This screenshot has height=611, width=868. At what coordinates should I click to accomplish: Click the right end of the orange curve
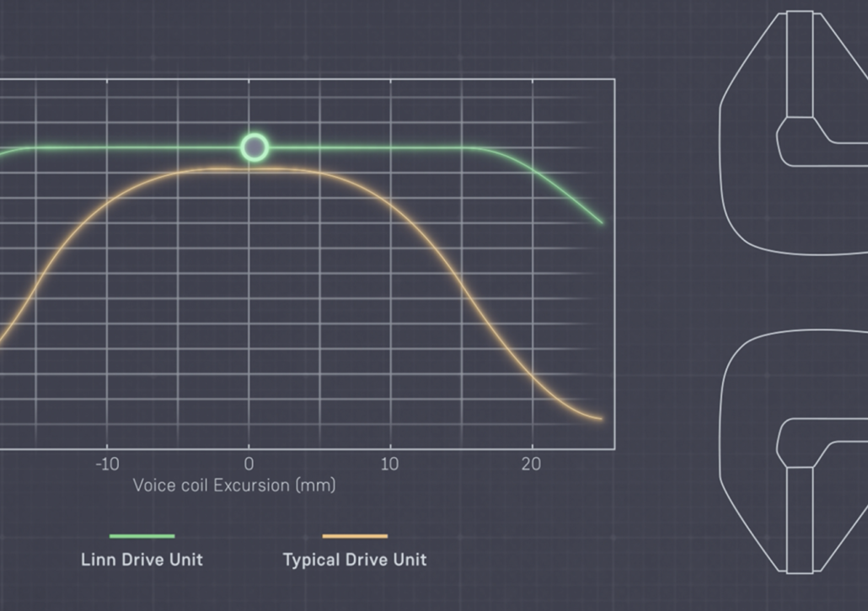599,418
